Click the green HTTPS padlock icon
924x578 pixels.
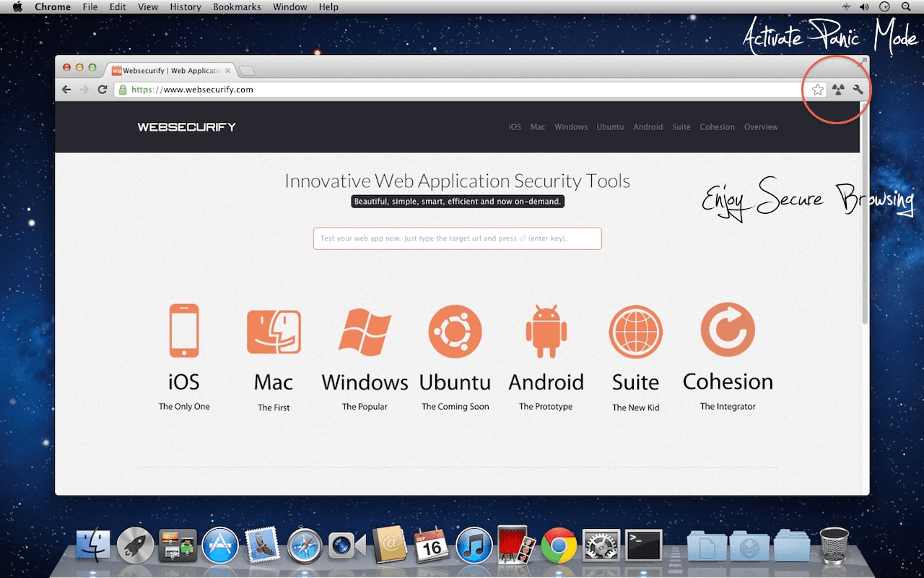(x=123, y=90)
